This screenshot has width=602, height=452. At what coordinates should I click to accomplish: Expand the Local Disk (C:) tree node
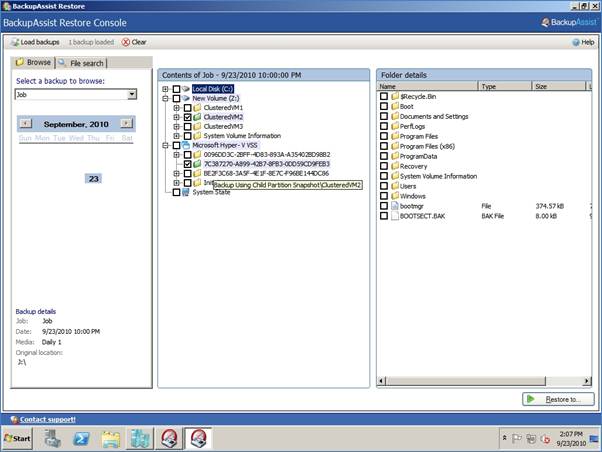165,89
